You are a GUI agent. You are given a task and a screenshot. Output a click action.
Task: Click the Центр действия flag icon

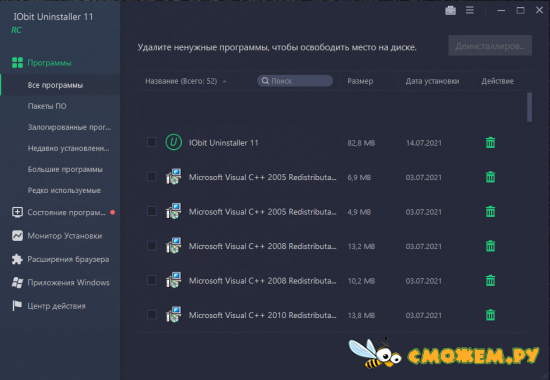coord(17,306)
